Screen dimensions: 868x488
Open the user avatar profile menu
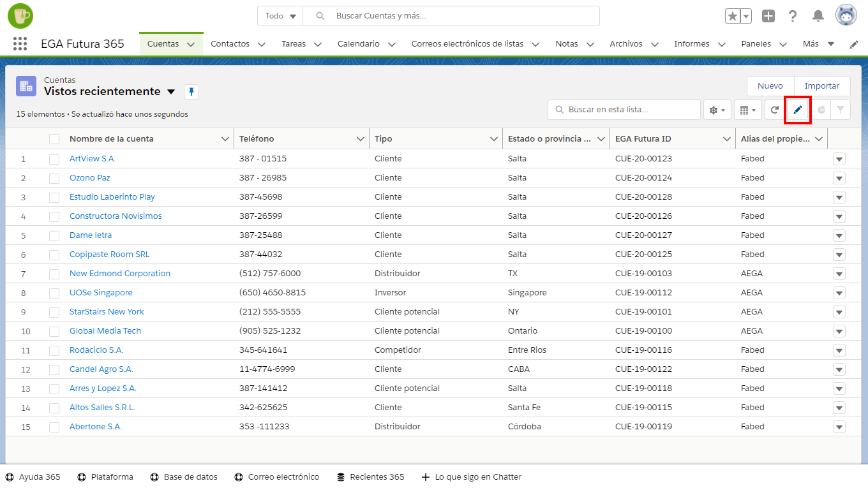846,16
